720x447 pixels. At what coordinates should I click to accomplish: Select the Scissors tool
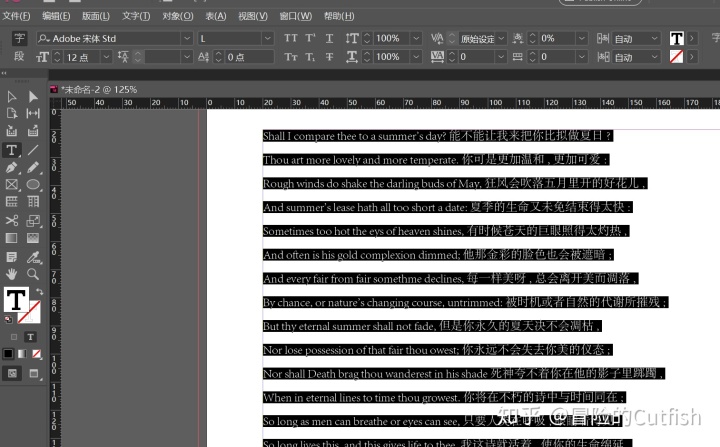click(x=11, y=221)
